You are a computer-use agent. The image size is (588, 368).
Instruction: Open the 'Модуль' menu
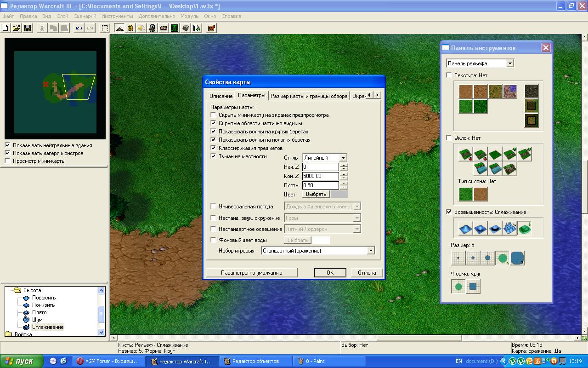coord(190,16)
